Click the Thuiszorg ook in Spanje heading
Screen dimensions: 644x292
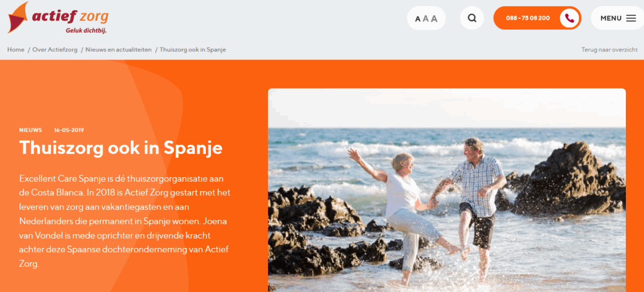(x=121, y=148)
